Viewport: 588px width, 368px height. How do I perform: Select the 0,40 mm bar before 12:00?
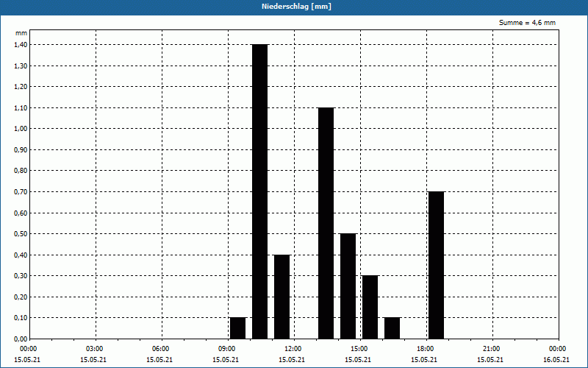[x=282, y=297]
